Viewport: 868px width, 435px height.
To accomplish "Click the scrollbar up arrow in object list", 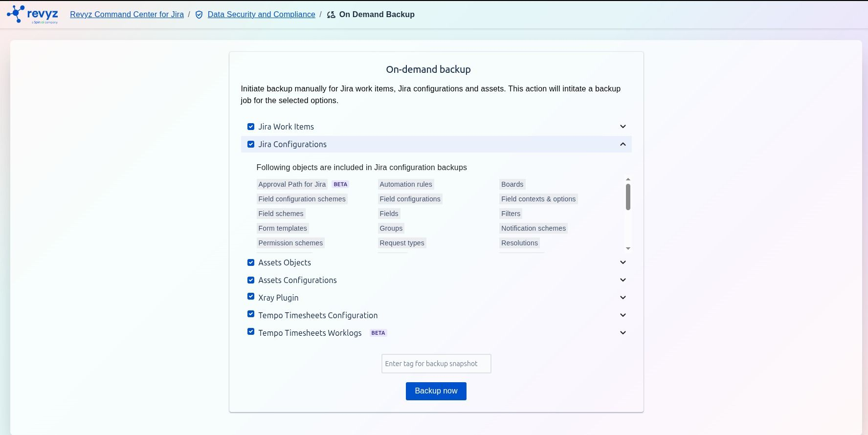I will coord(628,179).
